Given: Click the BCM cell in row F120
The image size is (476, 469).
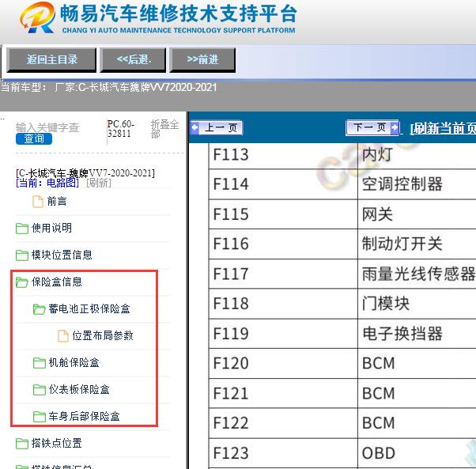Looking at the screenshot, I should coord(417,363).
